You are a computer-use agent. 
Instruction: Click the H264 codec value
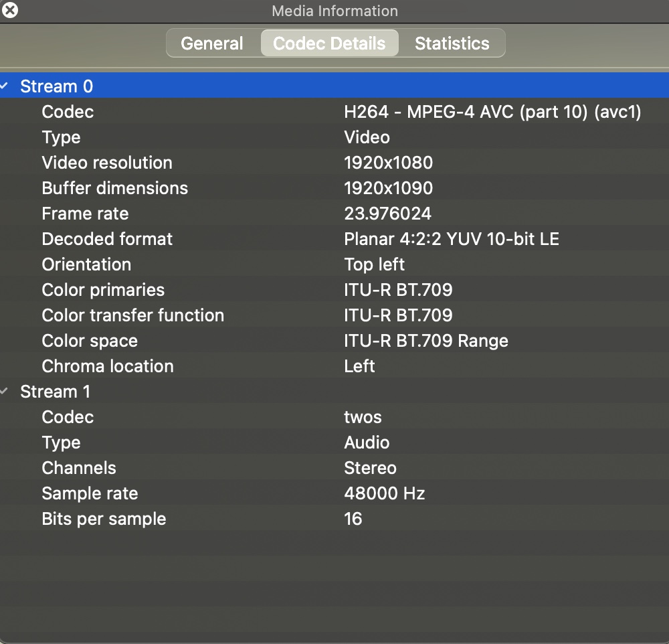point(492,112)
